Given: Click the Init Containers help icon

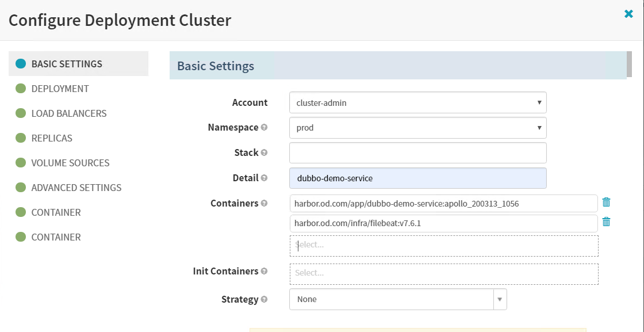Looking at the screenshot, I should point(264,271).
